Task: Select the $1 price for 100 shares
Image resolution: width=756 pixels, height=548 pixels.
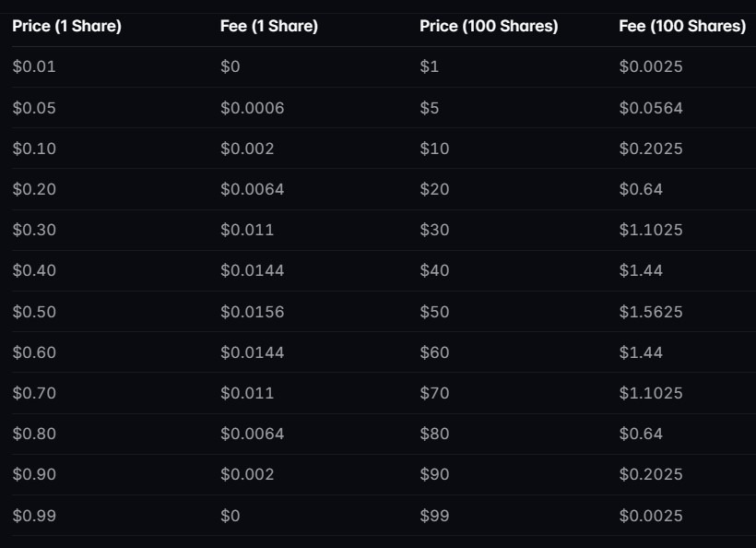Action: [x=429, y=67]
